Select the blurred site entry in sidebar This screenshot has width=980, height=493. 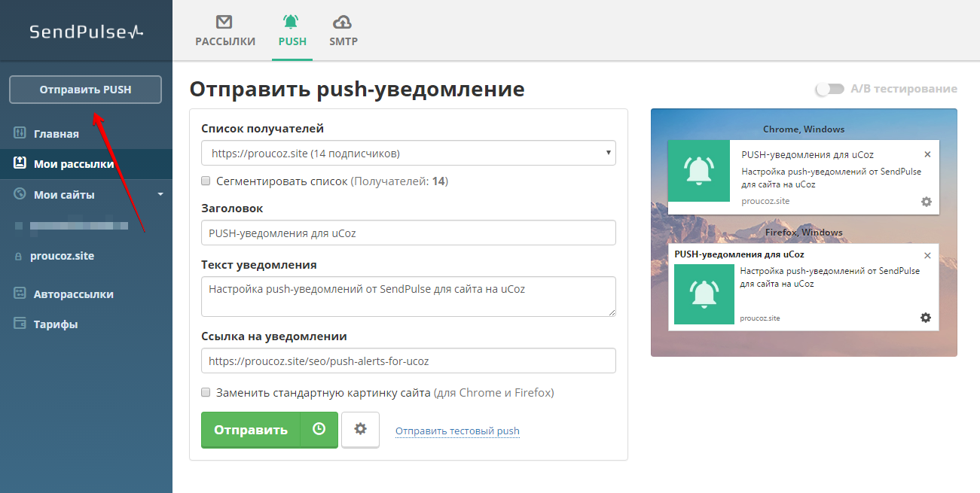pos(78,225)
